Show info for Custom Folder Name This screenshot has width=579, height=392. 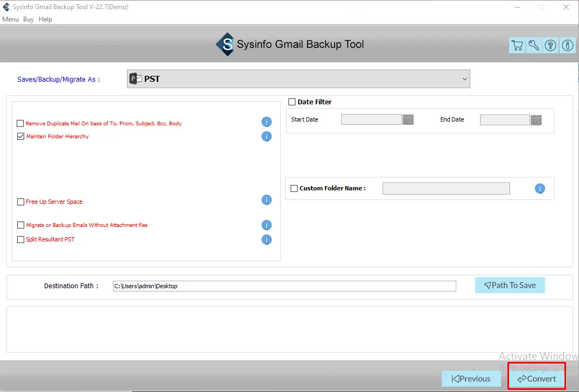click(x=540, y=189)
